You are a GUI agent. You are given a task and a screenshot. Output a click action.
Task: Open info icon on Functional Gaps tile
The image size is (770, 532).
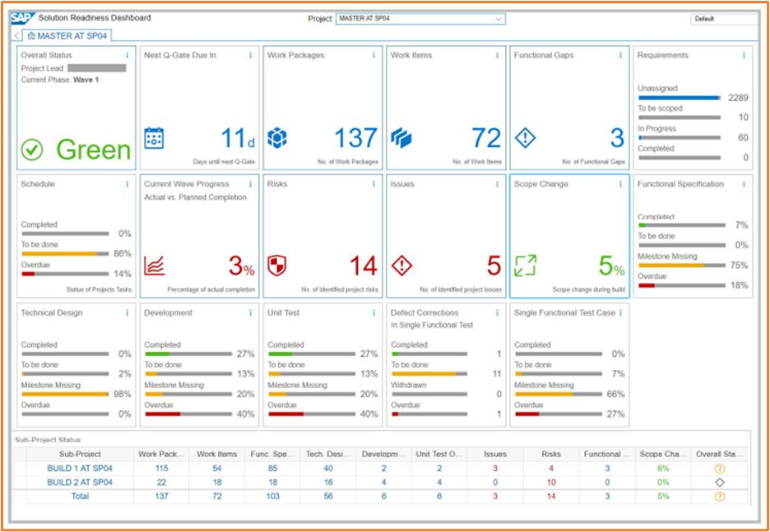coord(620,55)
